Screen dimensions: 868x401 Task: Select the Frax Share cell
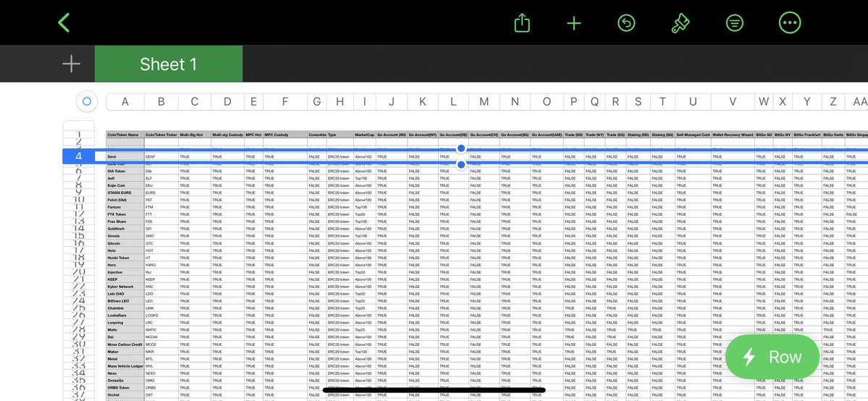pyautogui.click(x=125, y=221)
